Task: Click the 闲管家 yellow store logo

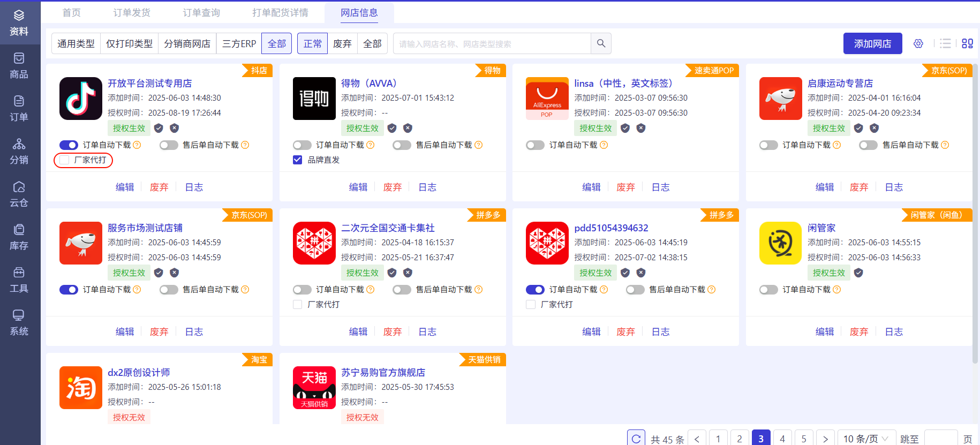Action: [x=781, y=243]
